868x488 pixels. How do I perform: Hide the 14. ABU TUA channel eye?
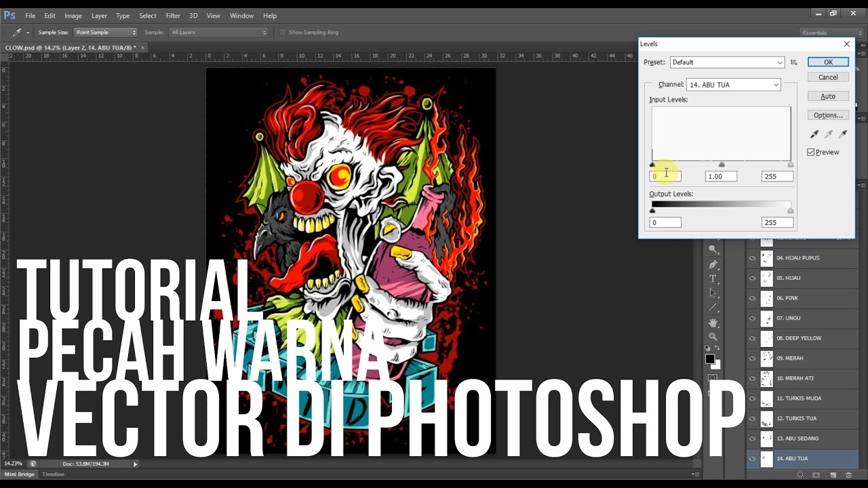(x=752, y=459)
